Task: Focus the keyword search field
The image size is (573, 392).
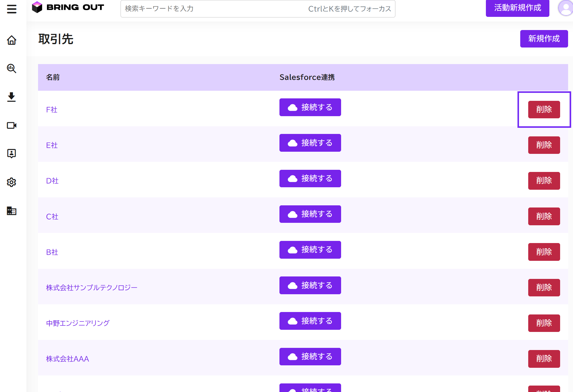Action: 258,9
